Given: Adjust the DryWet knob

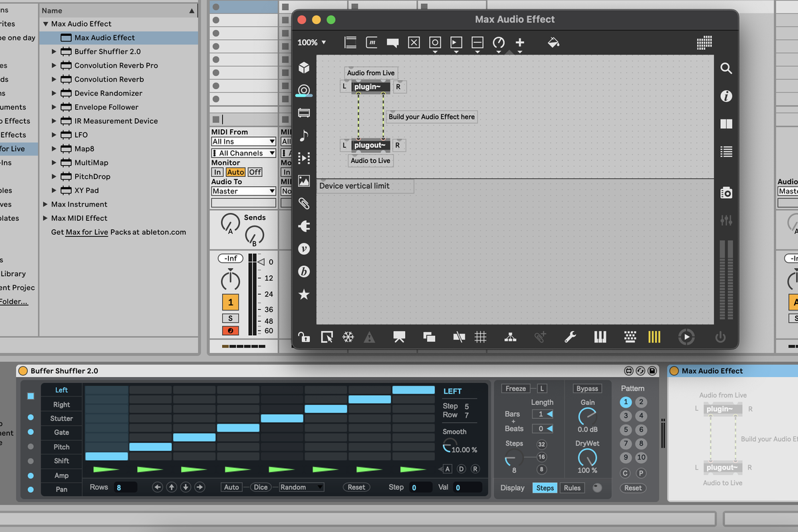Looking at the screenshot, I should tap(587, 458).
